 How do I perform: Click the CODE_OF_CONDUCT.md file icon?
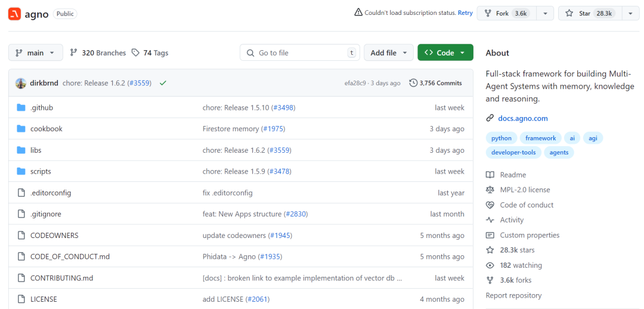click(x=21, y=257)
